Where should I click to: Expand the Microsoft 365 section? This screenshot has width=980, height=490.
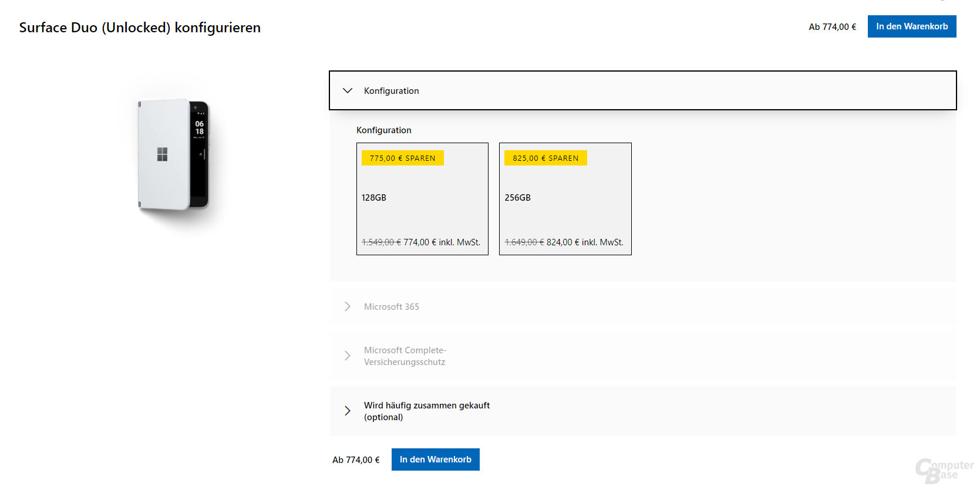click(642, 306)
